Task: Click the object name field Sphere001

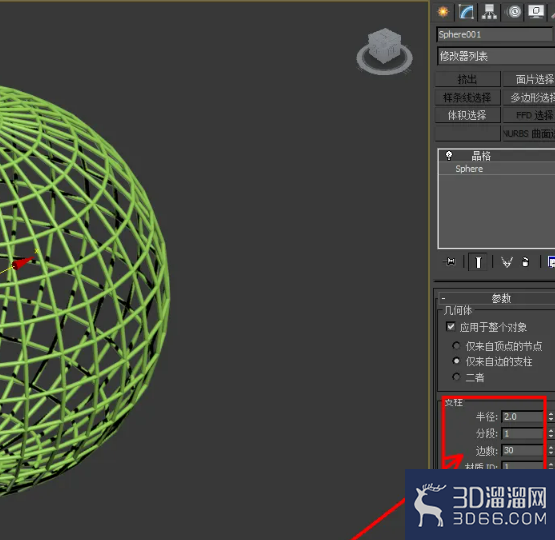Action: pos(494,35)
